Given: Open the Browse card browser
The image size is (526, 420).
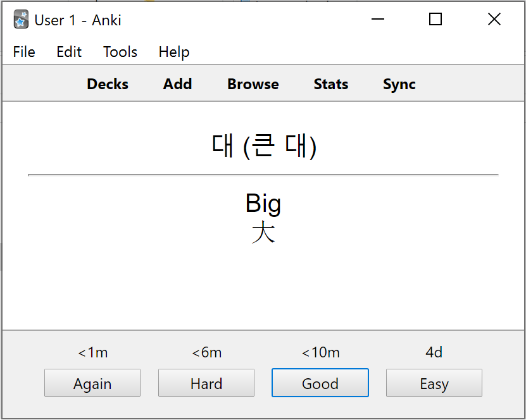Looking at the screenshot, I should [253, 83].
